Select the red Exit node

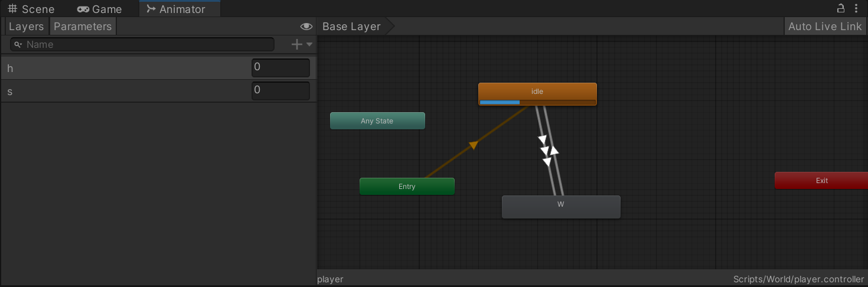tap(821, 181)
